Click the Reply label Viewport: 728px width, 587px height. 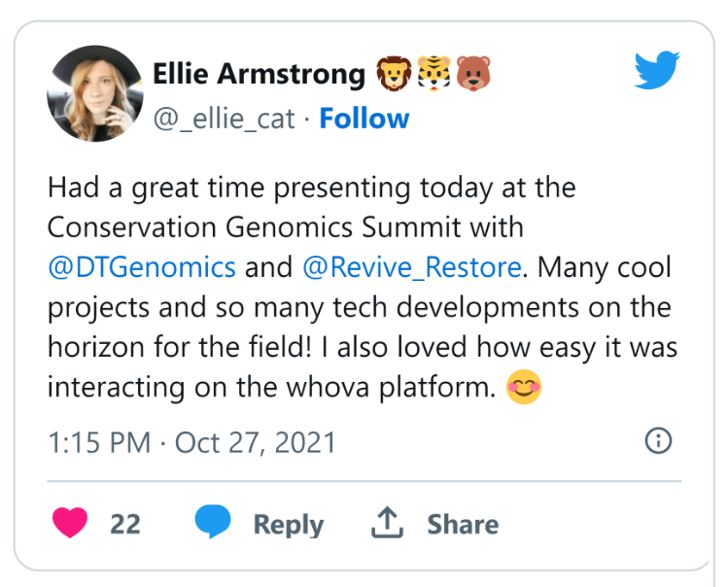coord(289,525)
